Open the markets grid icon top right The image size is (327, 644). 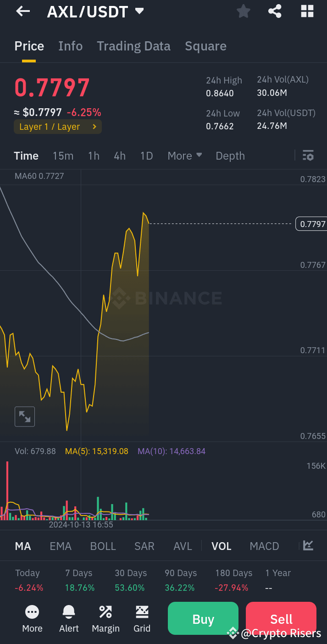307,11
